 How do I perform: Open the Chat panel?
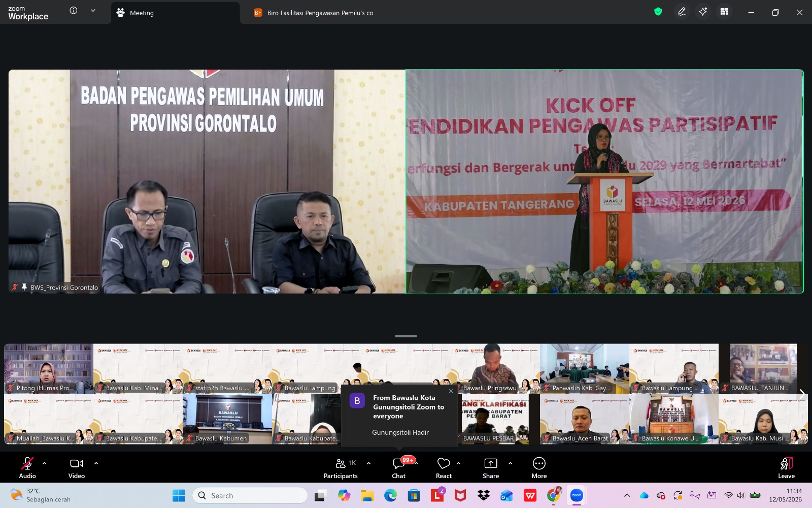tap(399, 467)
